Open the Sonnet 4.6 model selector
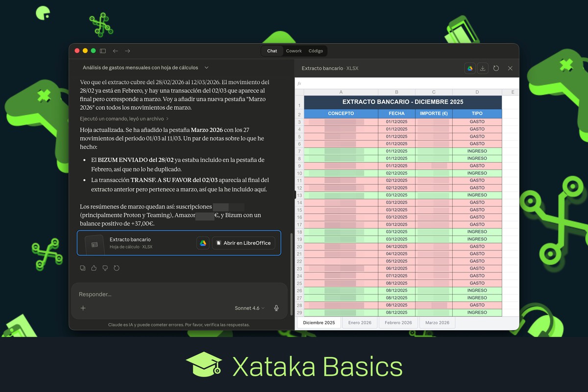 click(x=249, y=308)
